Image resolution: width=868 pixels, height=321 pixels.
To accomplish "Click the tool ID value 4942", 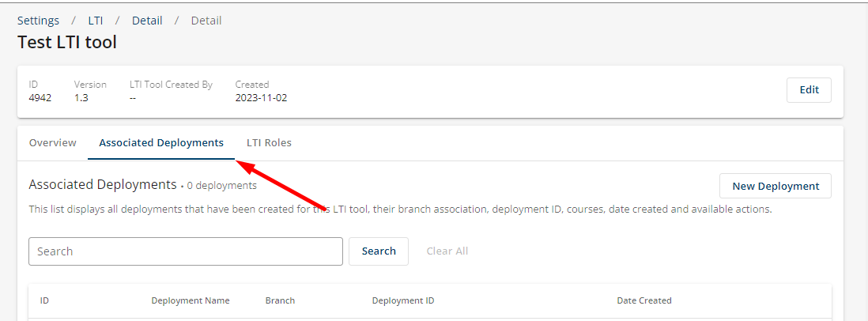I will coord(40,98).
